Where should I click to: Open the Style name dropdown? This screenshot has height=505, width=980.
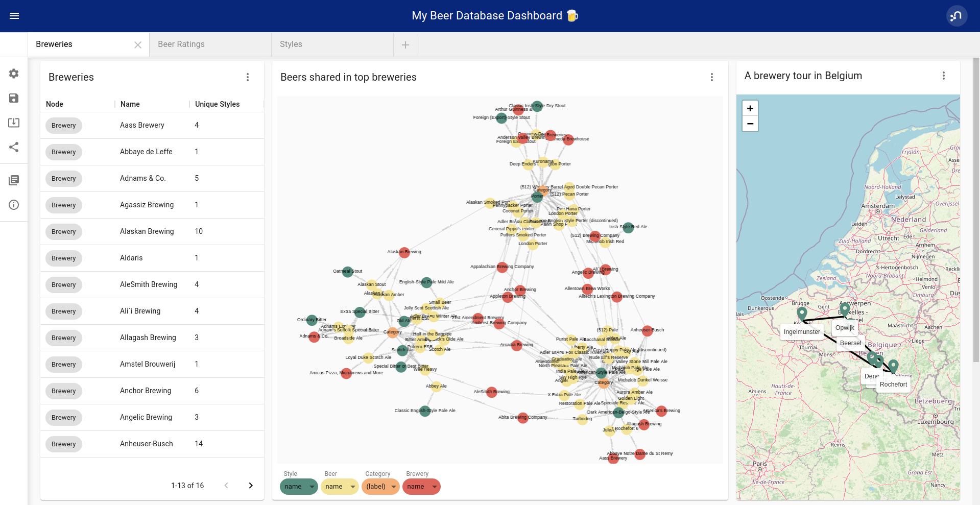[299, 487]
